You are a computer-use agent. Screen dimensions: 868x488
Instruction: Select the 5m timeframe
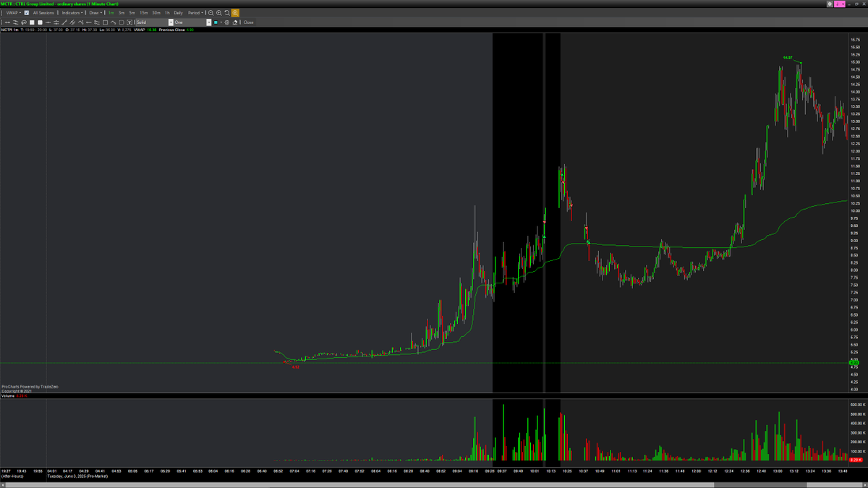pos(132,13)
